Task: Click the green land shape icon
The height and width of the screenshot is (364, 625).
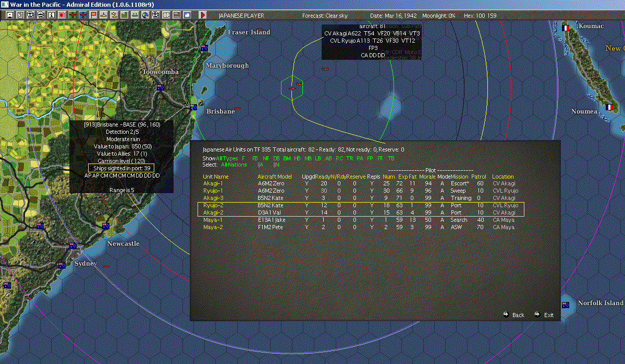Action: point(125,15)
